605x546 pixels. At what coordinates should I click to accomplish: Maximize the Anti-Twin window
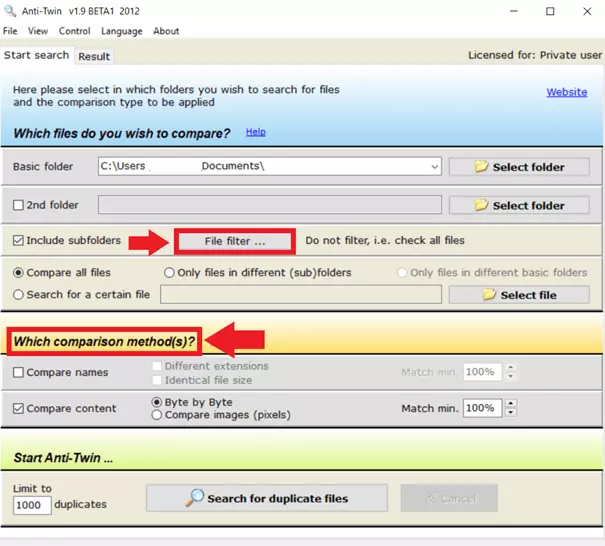[x=550, y=11]
